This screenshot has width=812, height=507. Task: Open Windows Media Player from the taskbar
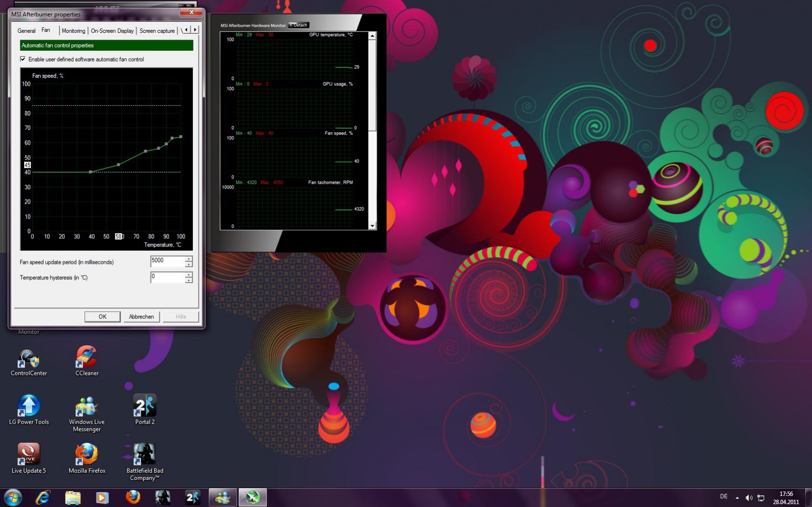[102, 497]
